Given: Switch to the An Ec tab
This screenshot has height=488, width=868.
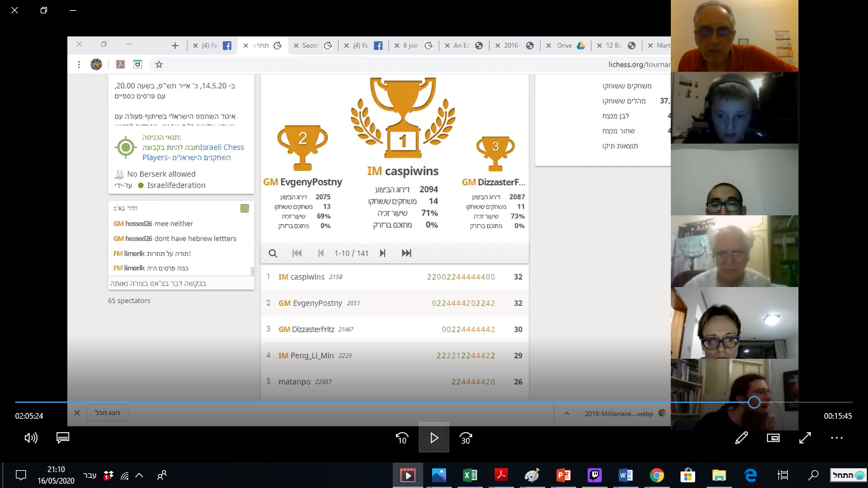Looking at the screenshot, I should click(464, 45).
